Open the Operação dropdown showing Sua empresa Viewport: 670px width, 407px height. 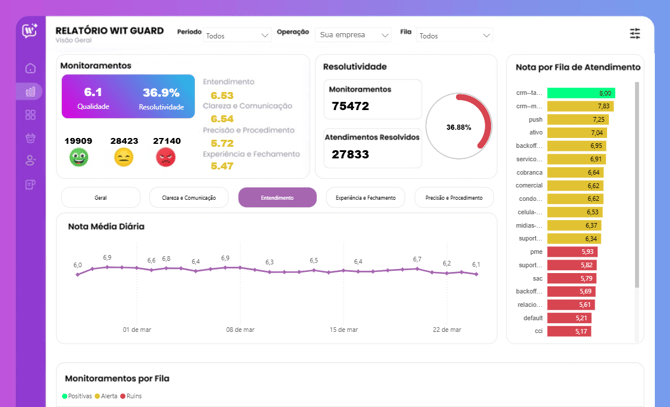[x=353, y=35]
